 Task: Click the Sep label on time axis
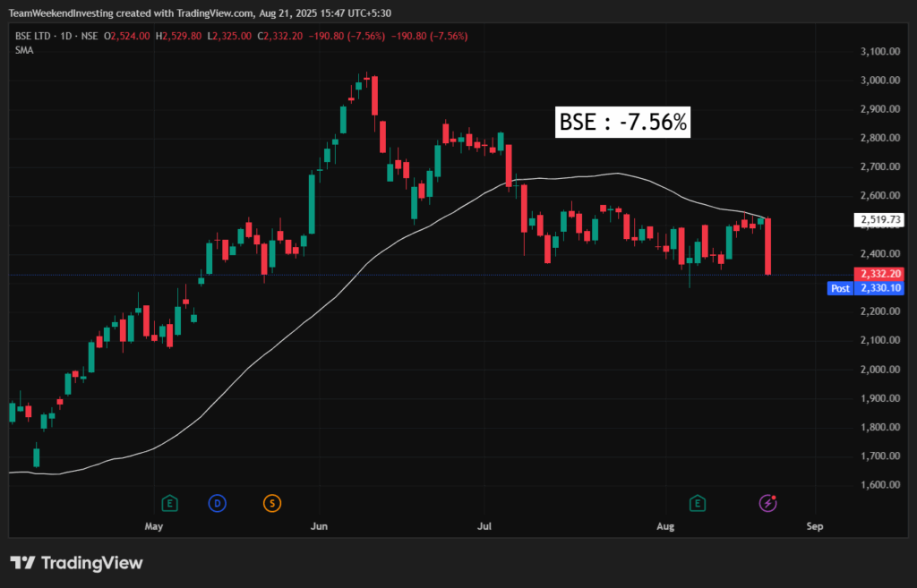tap(815, 526)
